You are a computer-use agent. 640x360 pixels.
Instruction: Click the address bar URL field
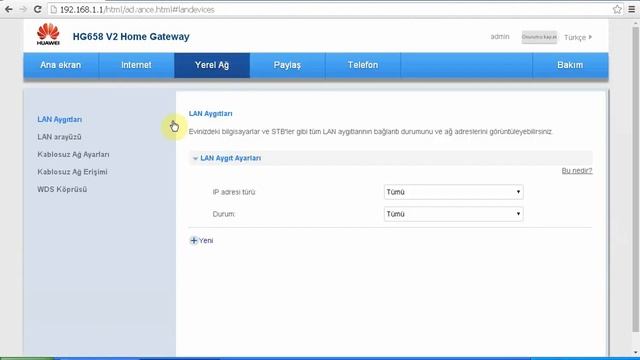click(x=331, y=9)
